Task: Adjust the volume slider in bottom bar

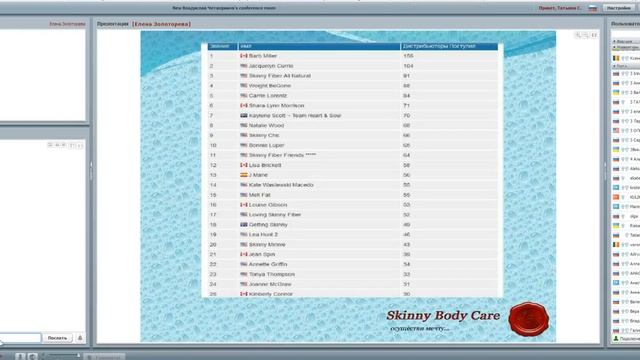Action: click(x=63, y=356)
